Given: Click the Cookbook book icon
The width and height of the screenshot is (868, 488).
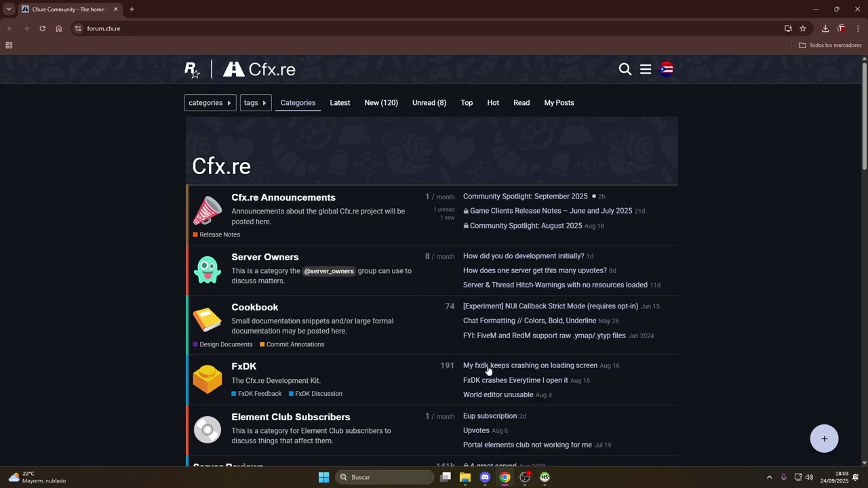Looking at the screenshot, I should click(208, 320).
